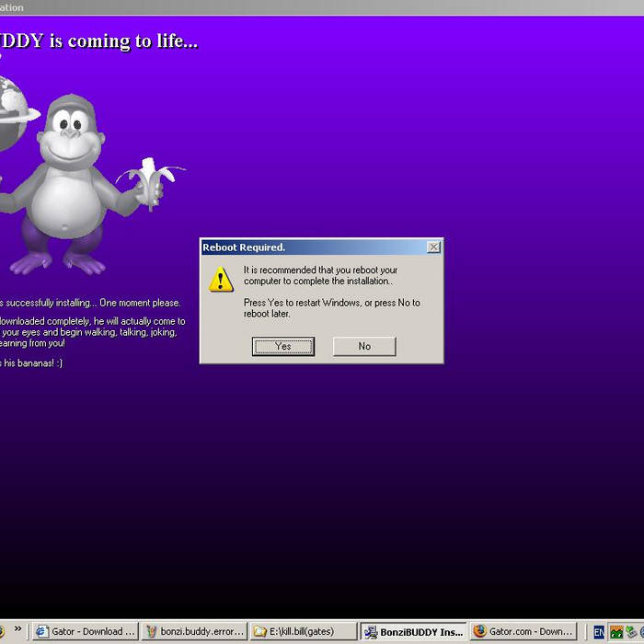
Task: Expand the quick launch overflow chevron
Action: point(17,630)
